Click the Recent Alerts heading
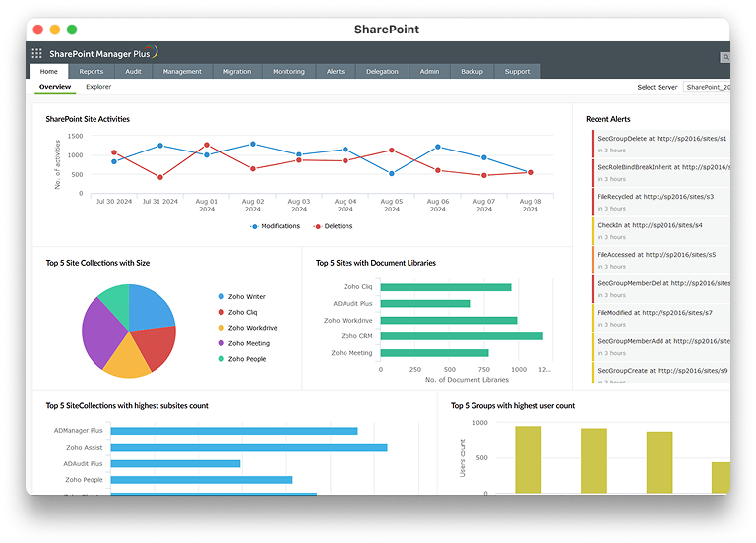This screenshot has height=543, width=756. click(x=608, y=119)
